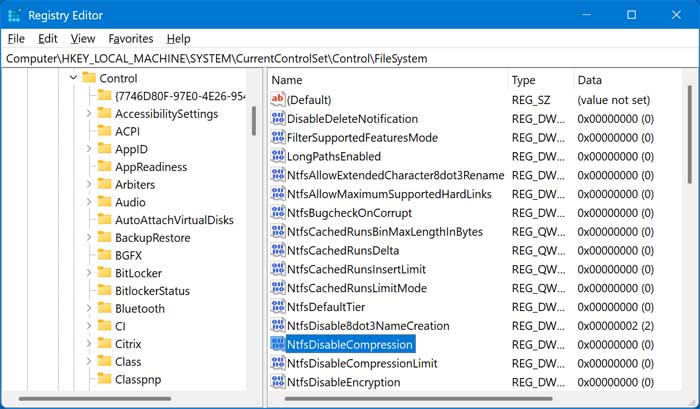Click the icon beside NtfsDefaultTier
Viewport: 700px width, 409px height.
pos(278,306)
